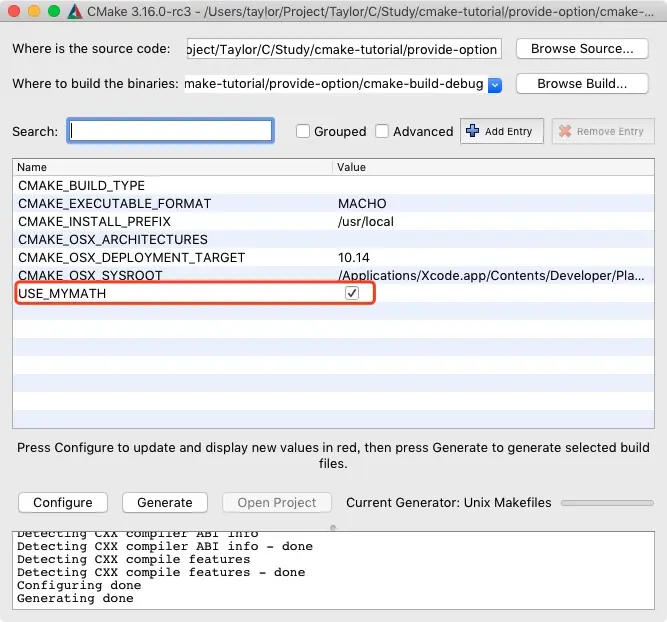Select the CMAKE_EXECUTABLE_FORMAT entry
This screenshot has width=667, height=622.
click(x=114, y=204)
